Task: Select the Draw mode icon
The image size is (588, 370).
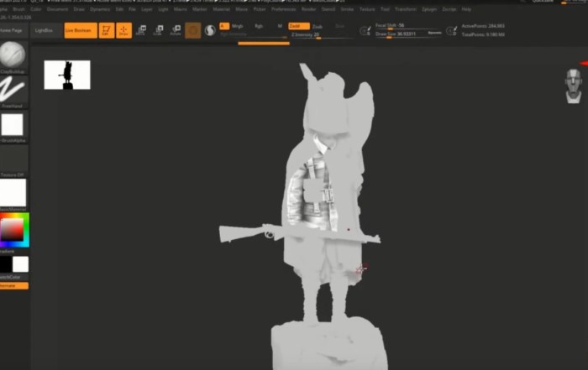Action: pyautogui.click(x=123, y=30)
